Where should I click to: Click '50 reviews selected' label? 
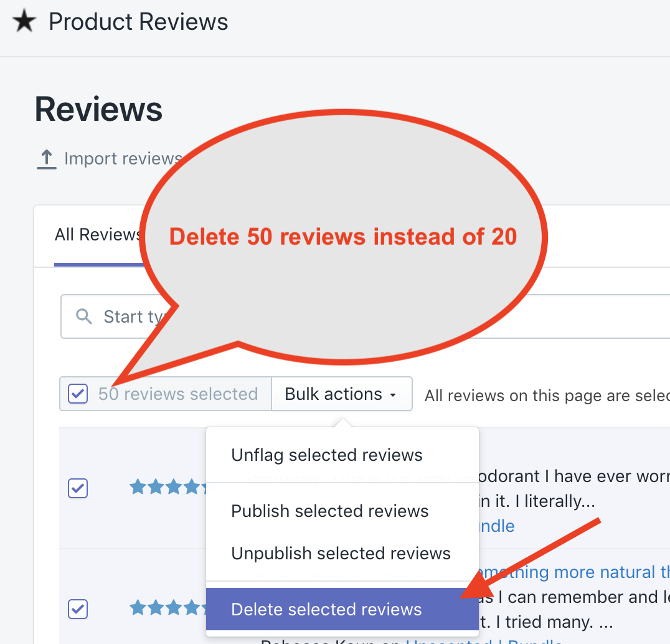click(x=178, y=394)
